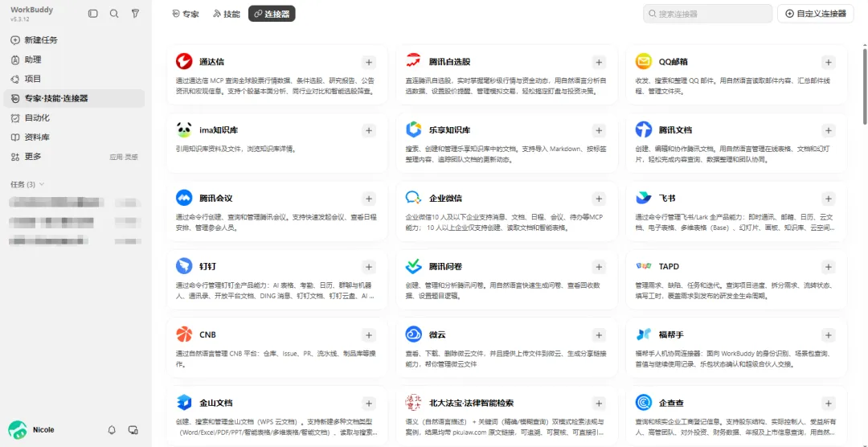Switch to the 技能 tab

[227, 14]
